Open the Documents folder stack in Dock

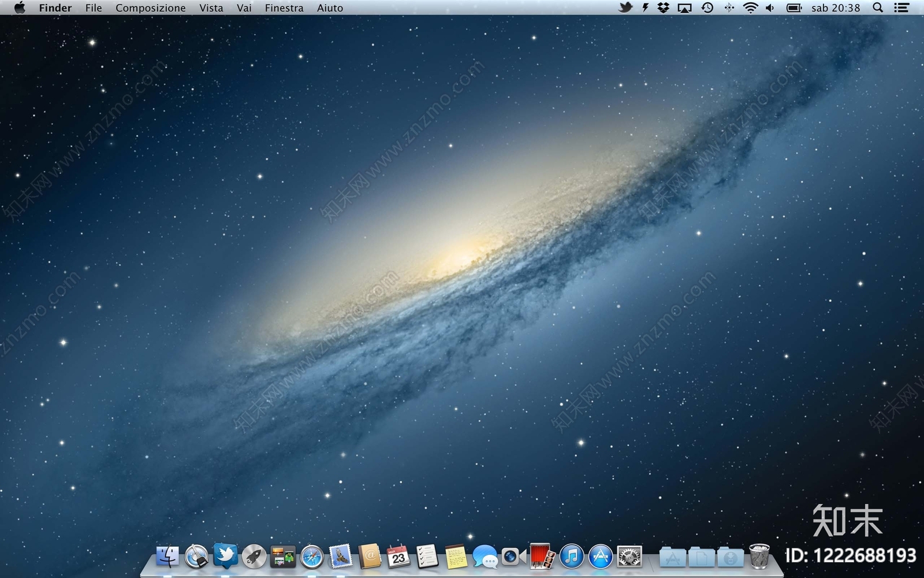[702, 557]
